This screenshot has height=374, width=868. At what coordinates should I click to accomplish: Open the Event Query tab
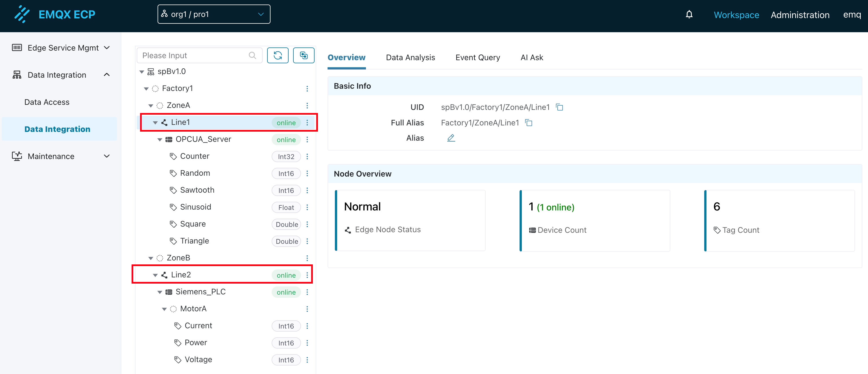[477, 57]
